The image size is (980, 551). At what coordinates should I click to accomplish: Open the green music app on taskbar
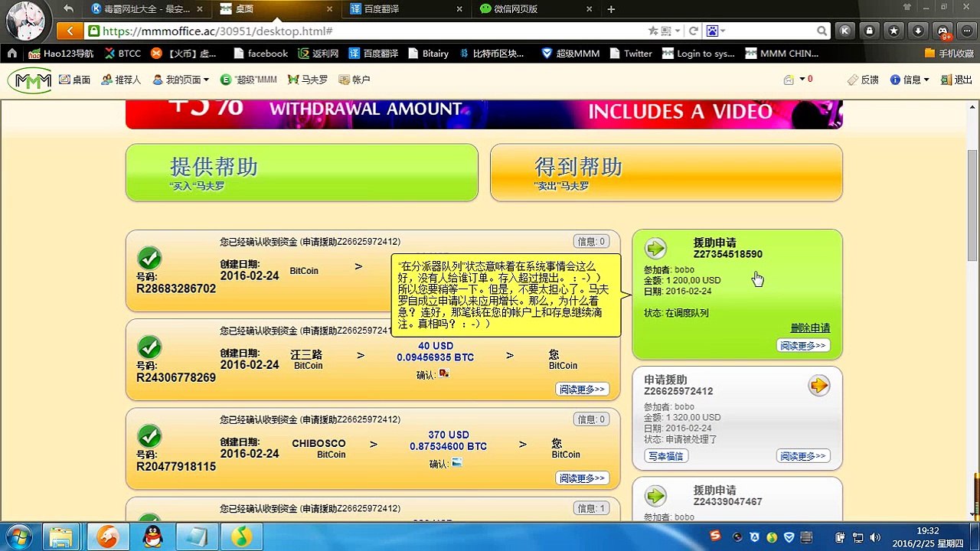(x=242, y=536)
